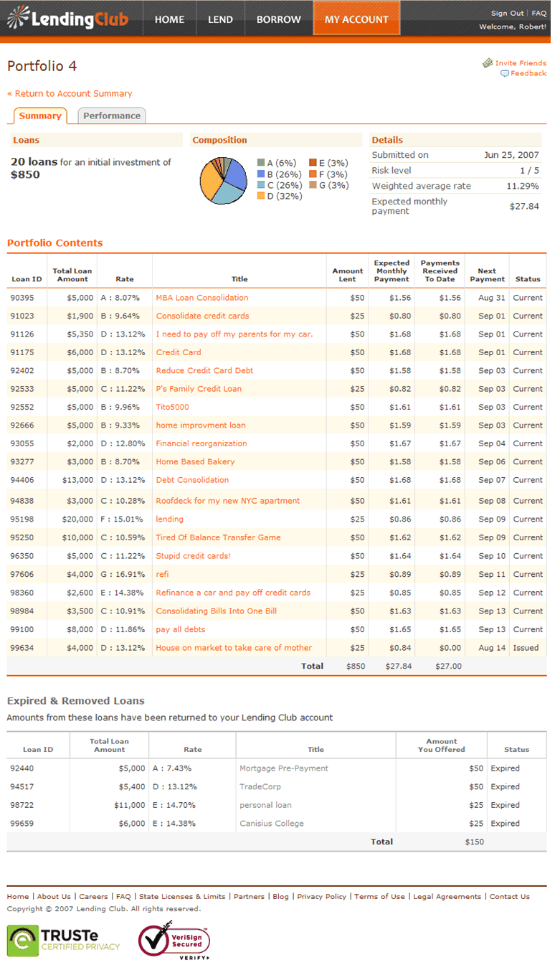
Task: Open the Consolidating Bills Into One Bill loan
Action: (x=216, y=611)
